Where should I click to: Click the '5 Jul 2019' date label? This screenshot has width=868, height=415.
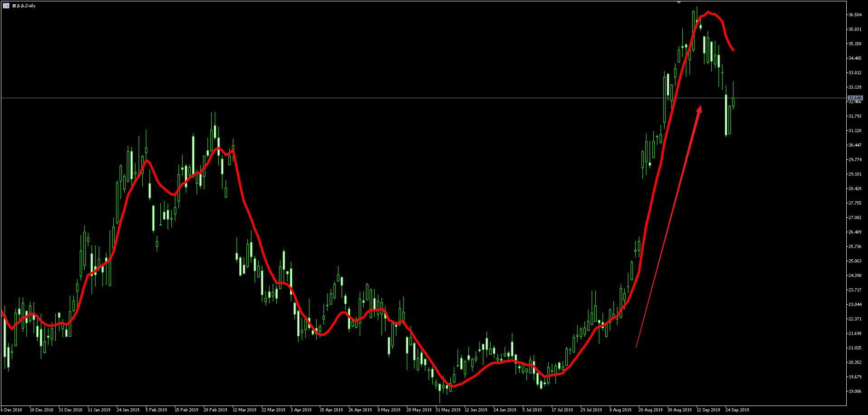click(x=532, y=410)
